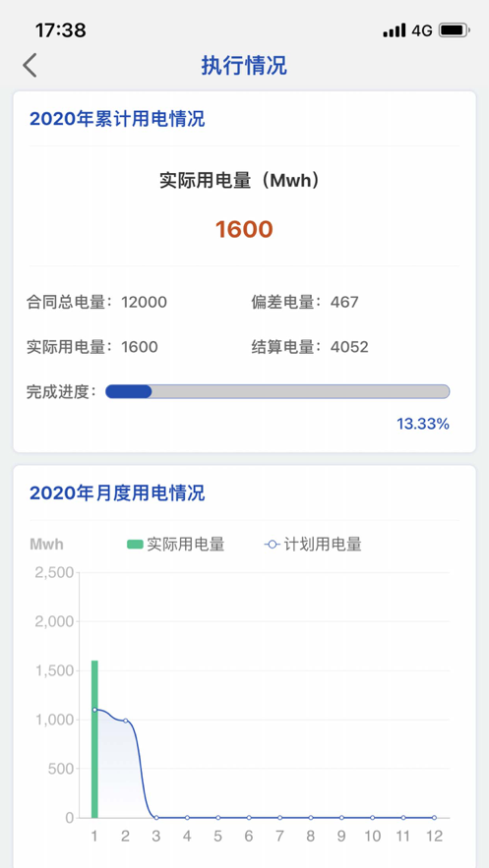
Task: Tap the back arrow icon
Action: [30, 65]
